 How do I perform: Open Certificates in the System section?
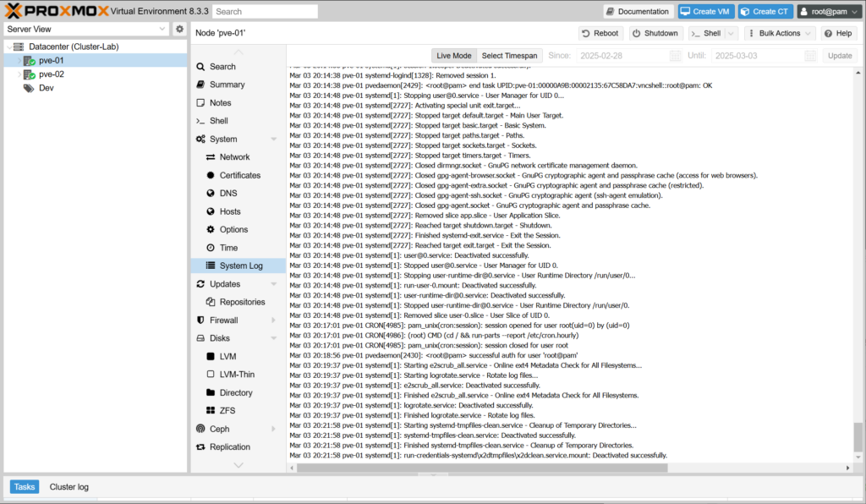(x=239, y=175)
